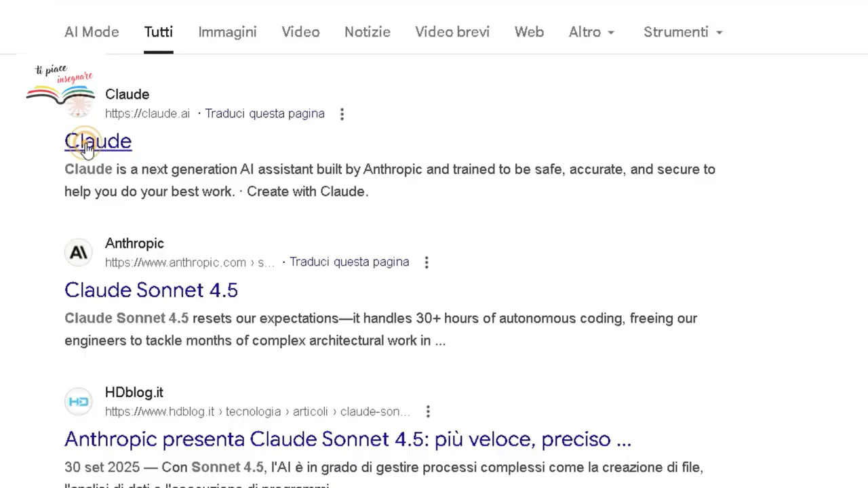The width and height of the screenshot is (868, 488).
Task: Select the Video brevi filter
Action: pos(452,32)
